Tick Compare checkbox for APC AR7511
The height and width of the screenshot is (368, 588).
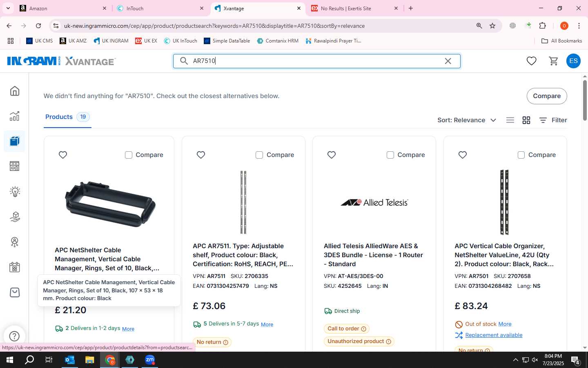click(x=259, y=155)
